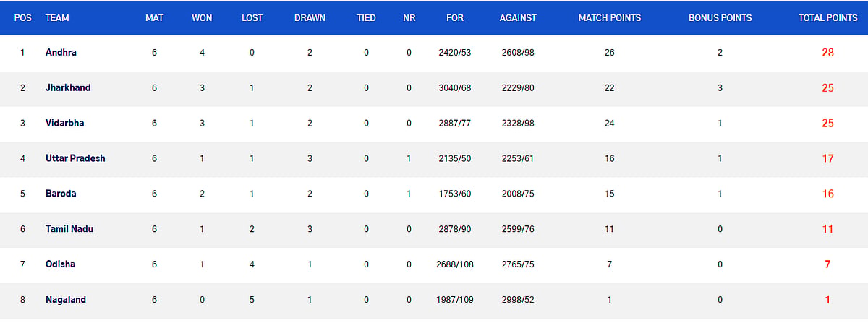This screenshot has width=868, height=323.
Task: Click Jharkhand's total points value 25
Action: 827,88
